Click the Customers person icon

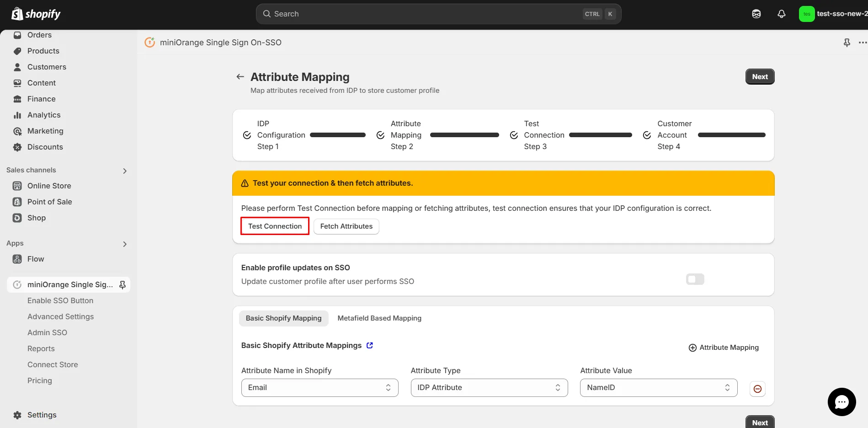pos(17,67)
